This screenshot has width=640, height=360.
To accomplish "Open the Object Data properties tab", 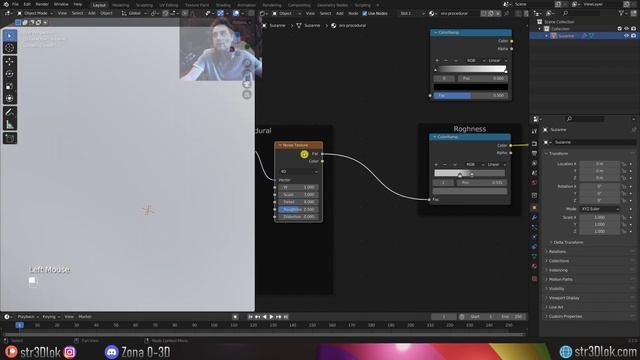I will (x=534, y=256).
